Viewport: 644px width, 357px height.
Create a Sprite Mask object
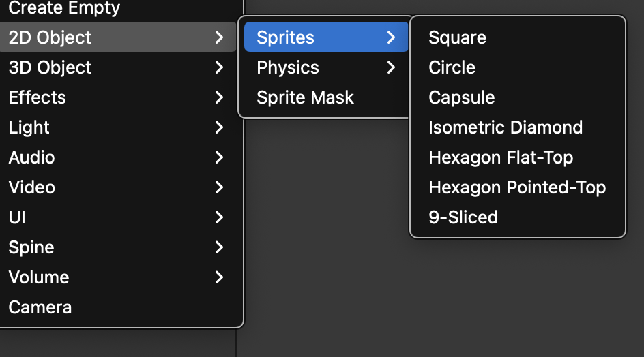click(x=305, y=97)
